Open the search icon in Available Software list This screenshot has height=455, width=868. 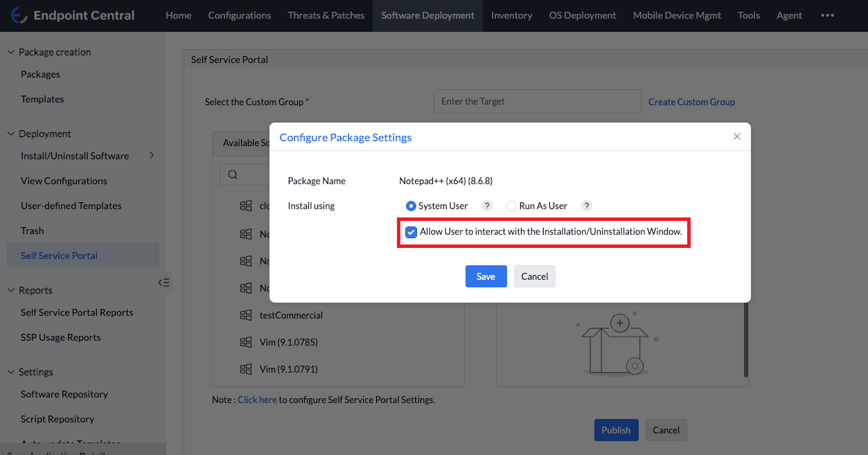[232, 174]
